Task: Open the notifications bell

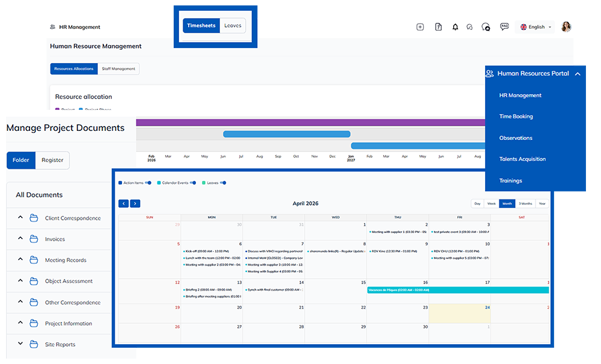Action: pyautogui.click(x=455, y=27)
